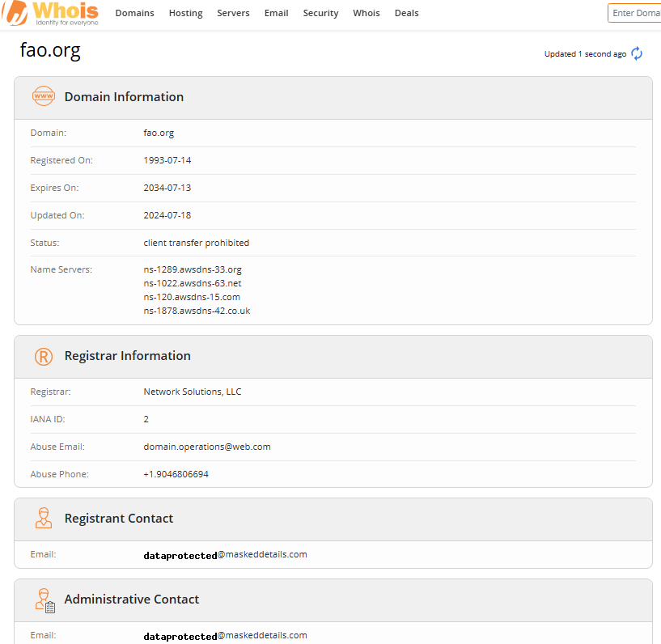Select the registration date 1993-07-14
Image resolution: width=661 pixels, height=644 pixels.
pyautogui.click(x=167, y=160)
